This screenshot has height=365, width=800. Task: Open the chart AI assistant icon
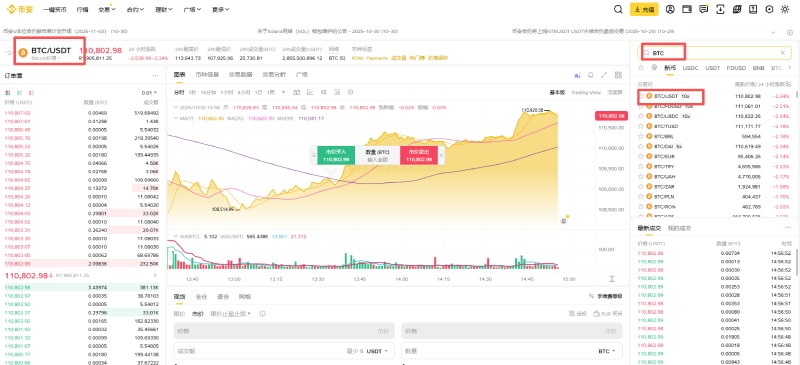click(577, 75)
